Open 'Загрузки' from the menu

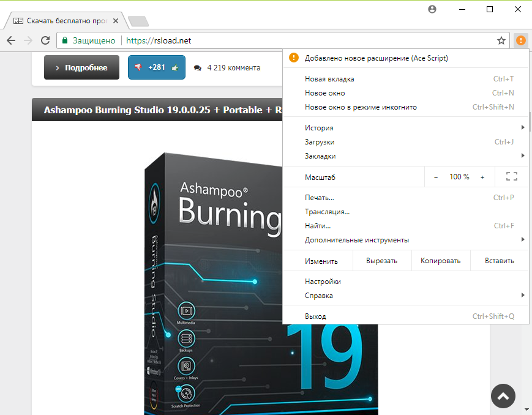[x=405, y=142]
